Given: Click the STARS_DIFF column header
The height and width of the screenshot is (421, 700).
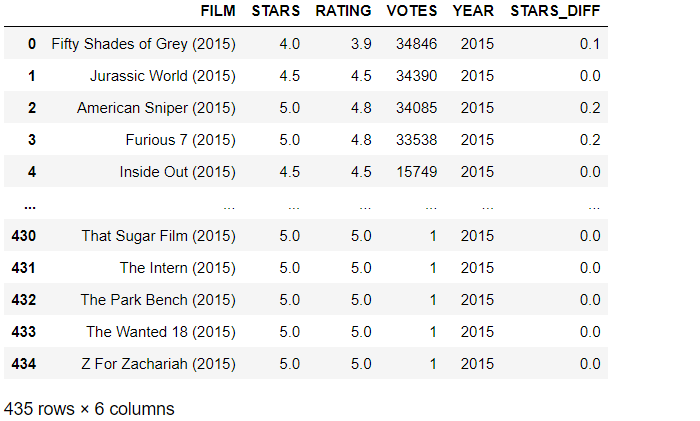Looking at the screenshot, I should [x=555, y=11].
